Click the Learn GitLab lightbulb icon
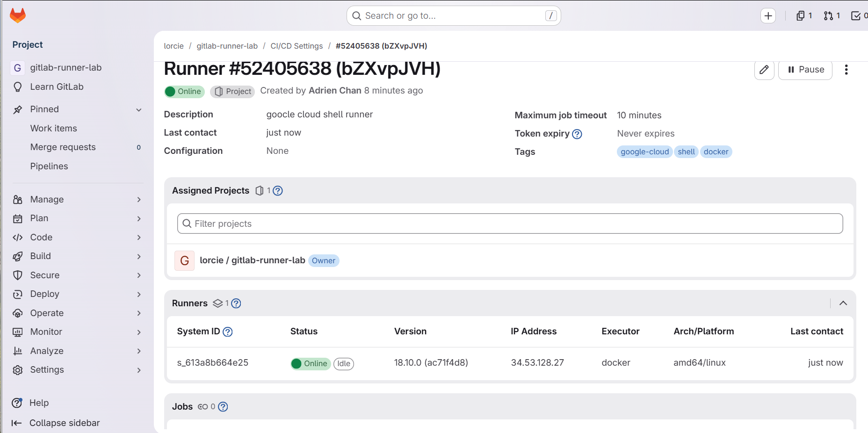This screenshot has height=433, width=868. 18,87
